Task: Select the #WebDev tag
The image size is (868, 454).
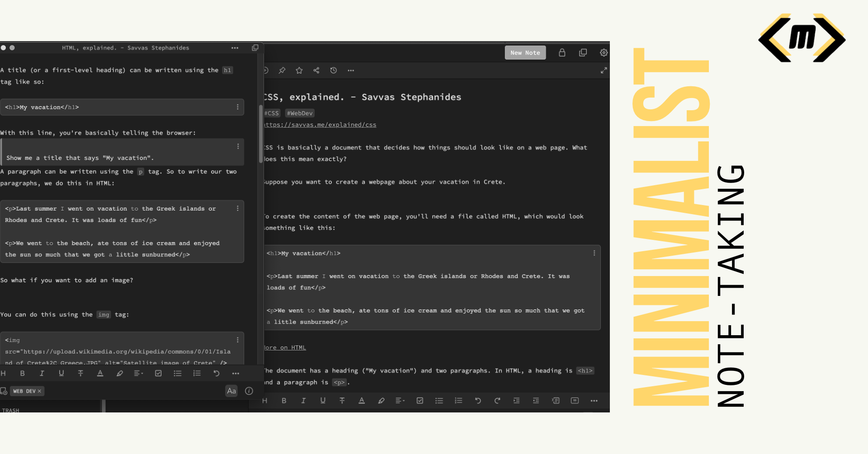Action: 300,113
